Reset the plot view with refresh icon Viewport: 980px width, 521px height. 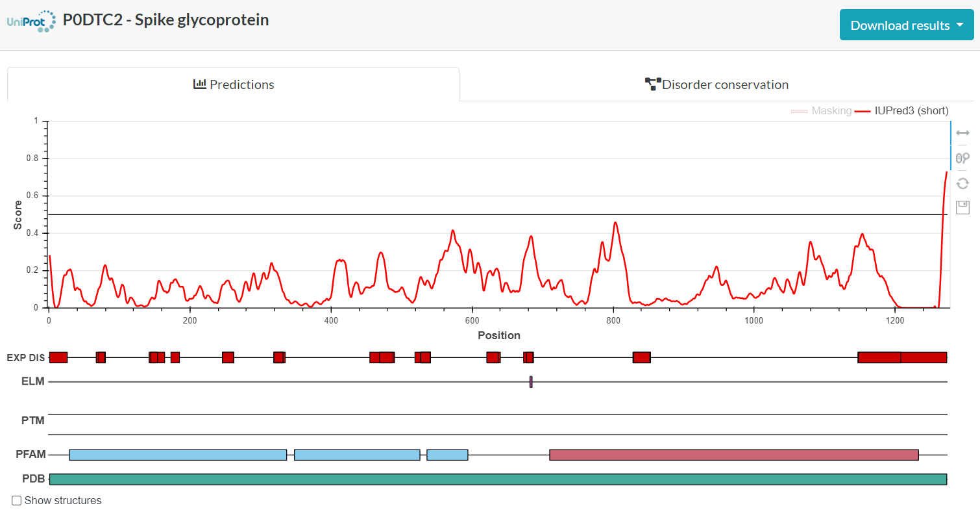coord(962,183)
